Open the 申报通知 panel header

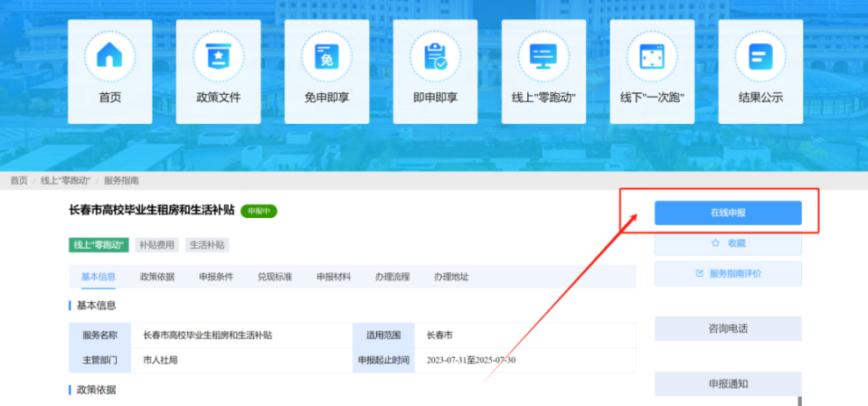[x=728, y=383]
